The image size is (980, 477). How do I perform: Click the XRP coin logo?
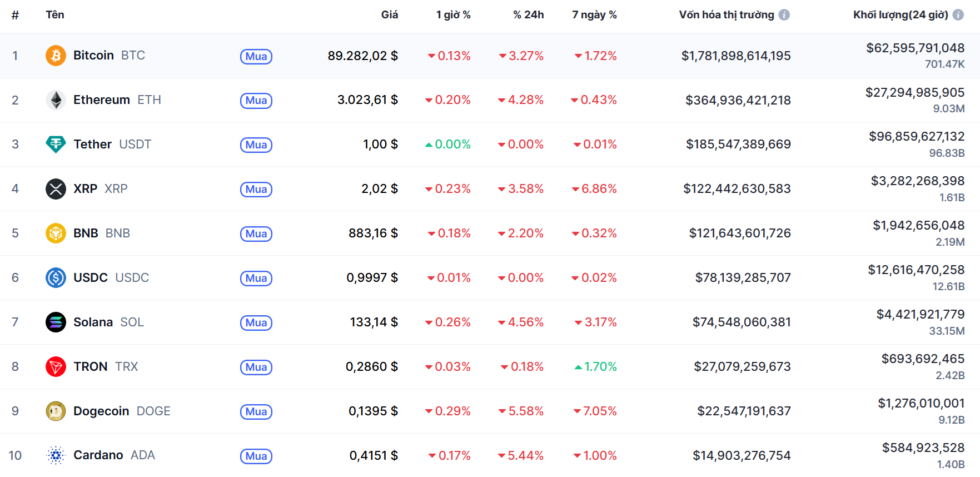tap(56, 189)
